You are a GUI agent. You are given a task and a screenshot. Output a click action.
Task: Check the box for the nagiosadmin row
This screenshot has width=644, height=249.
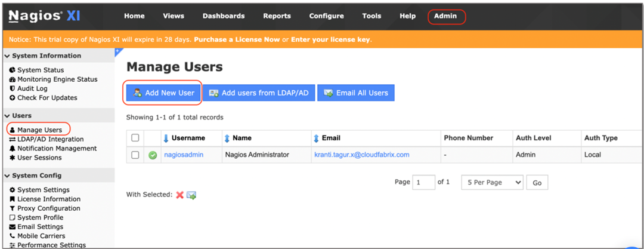pyautogui.click(x=135, y=155)
